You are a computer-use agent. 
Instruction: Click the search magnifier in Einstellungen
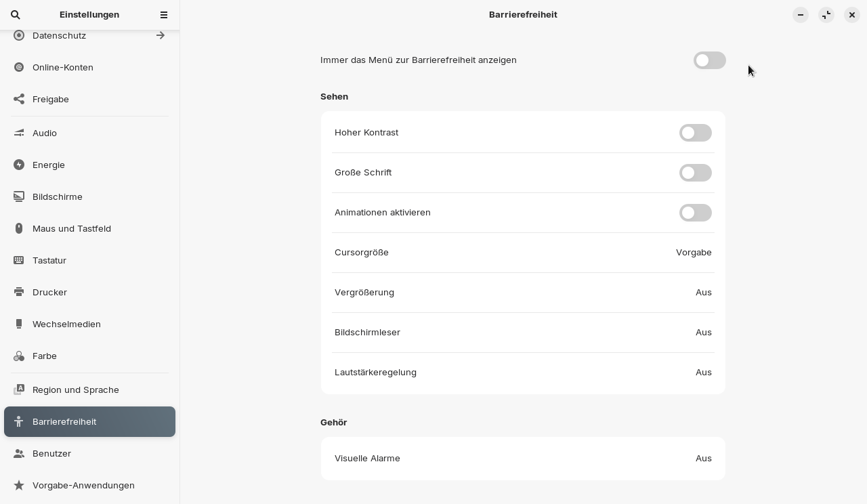click(15, 14)
